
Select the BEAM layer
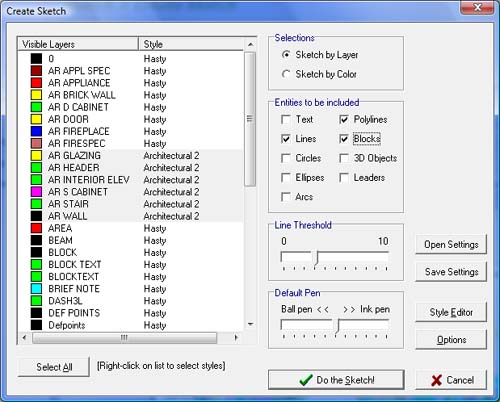click(131, 240)
